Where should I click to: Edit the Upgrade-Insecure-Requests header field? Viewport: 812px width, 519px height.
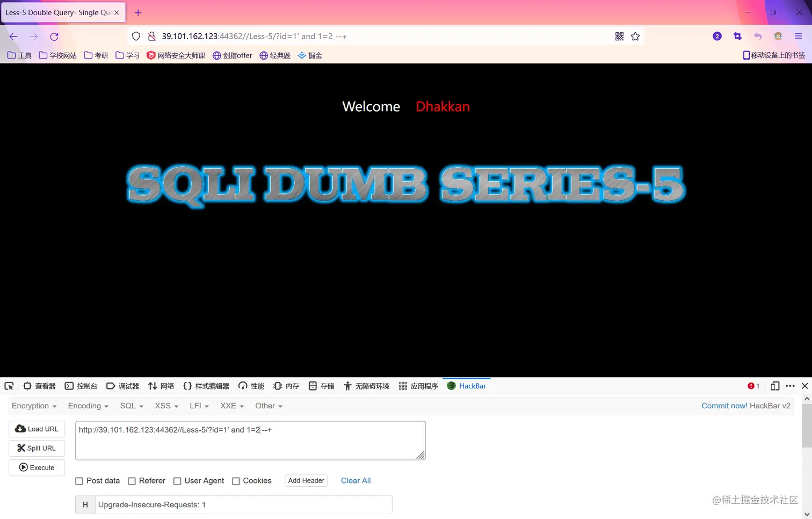(243, 505)
